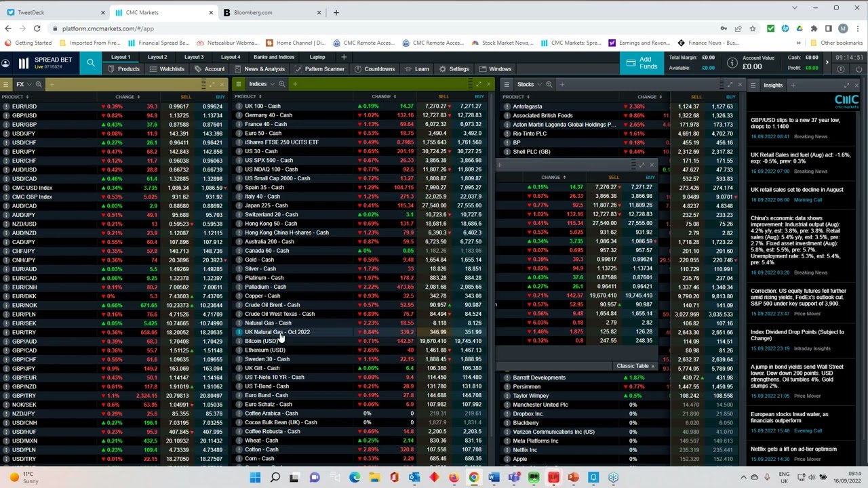Add a tab to Indices panel
868x488 pixels.
[295, 84]
